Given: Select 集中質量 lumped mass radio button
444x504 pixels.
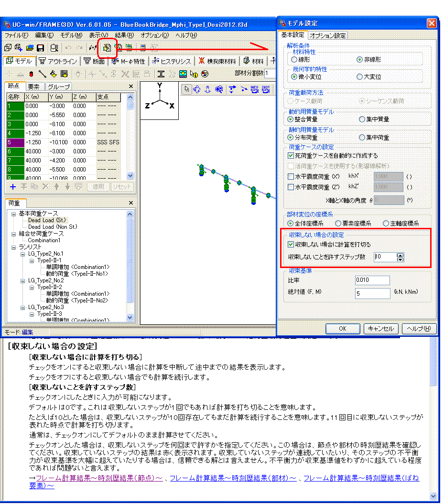Looking at the screenshot, I should click(362, 119).
